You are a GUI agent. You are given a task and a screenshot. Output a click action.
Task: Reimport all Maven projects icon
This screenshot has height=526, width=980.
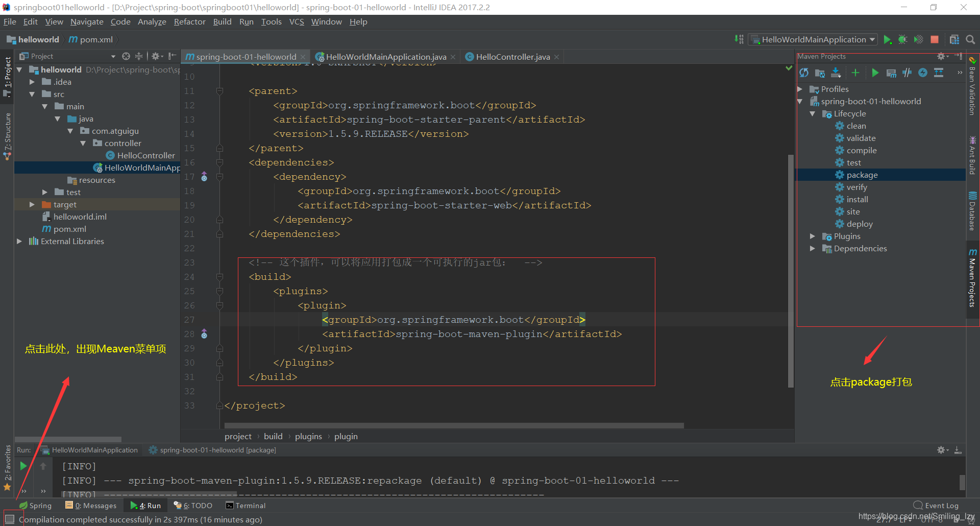pos(804,73)
